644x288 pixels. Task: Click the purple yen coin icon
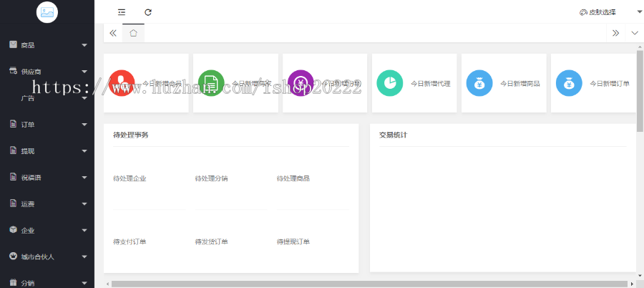(301, 83)
